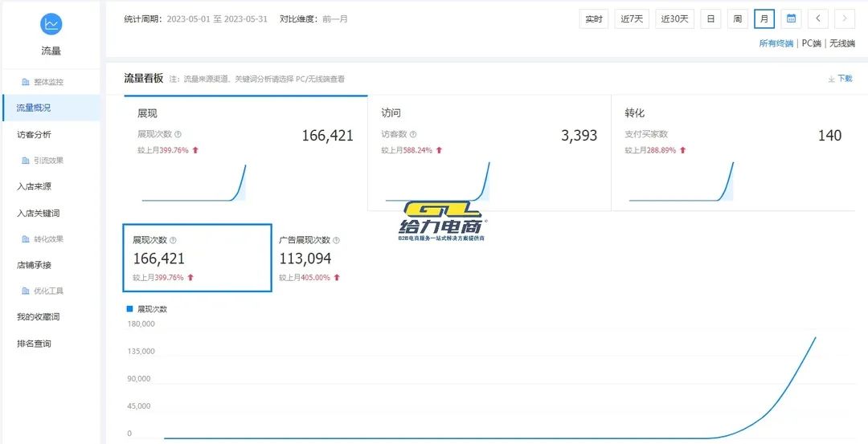Switch to 日 granularity

710,18
